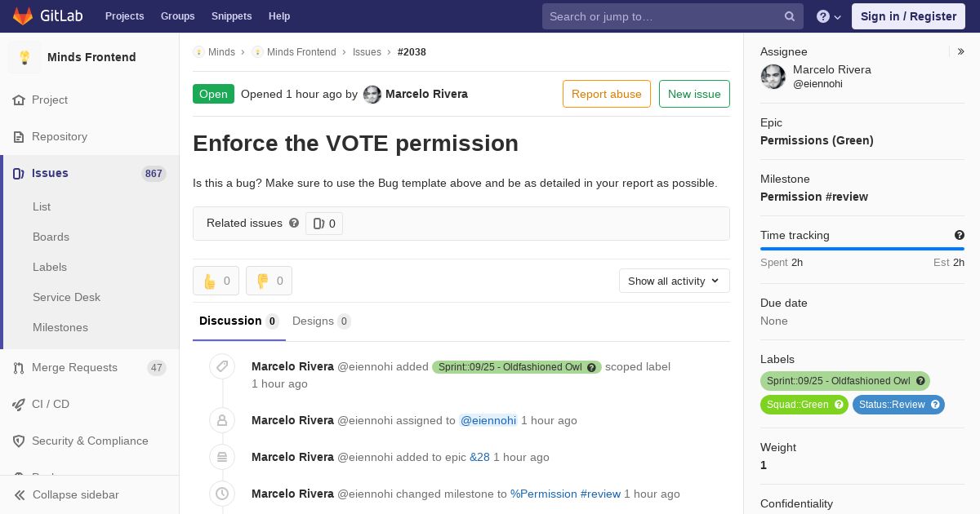Screen dimensions: 980x514
Task: Click the Permission #review milestone in sidebar
Action: coord(814,197)
